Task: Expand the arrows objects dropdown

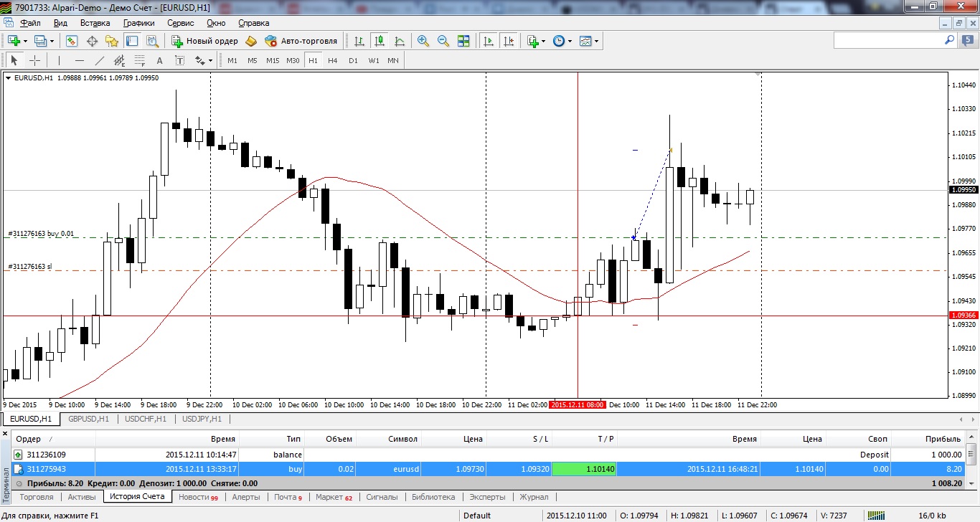Action: [x=209, y=60]
